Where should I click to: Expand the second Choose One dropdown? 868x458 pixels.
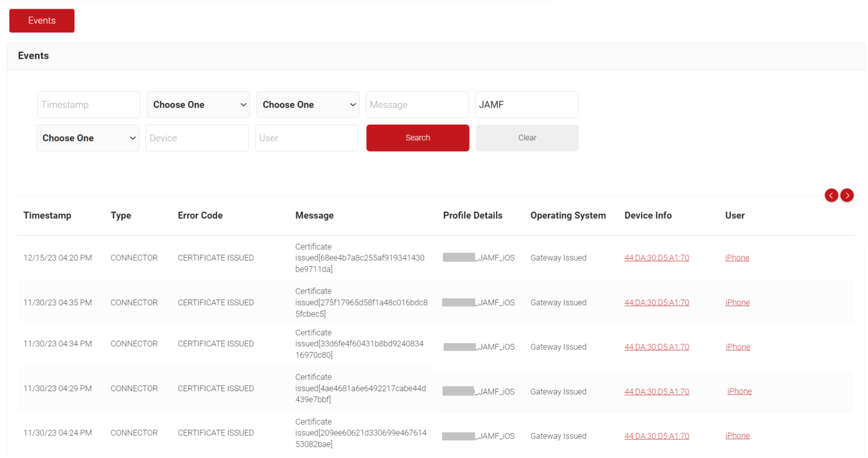(308, 105)
